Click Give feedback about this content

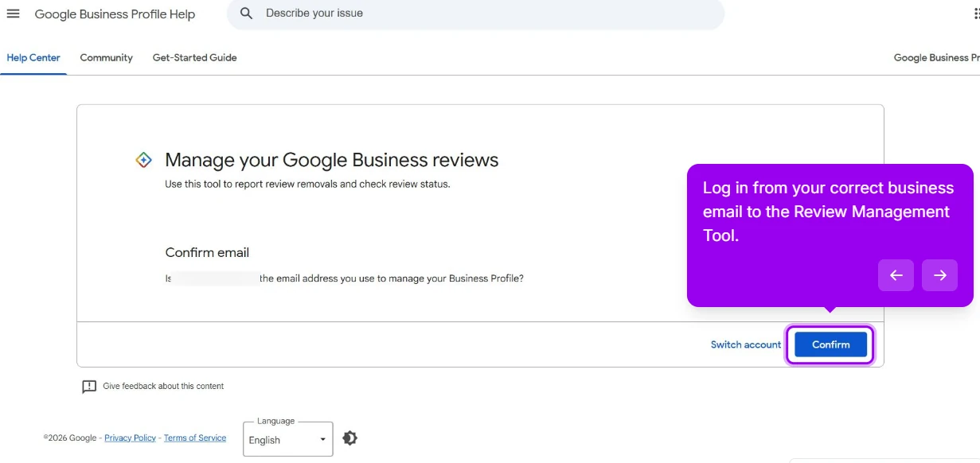[163, 387]
